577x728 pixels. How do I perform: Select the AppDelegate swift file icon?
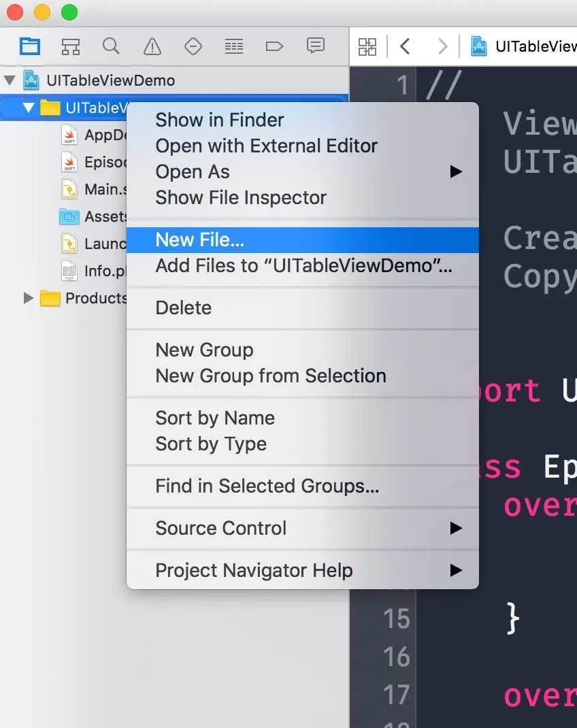(69, 135)
